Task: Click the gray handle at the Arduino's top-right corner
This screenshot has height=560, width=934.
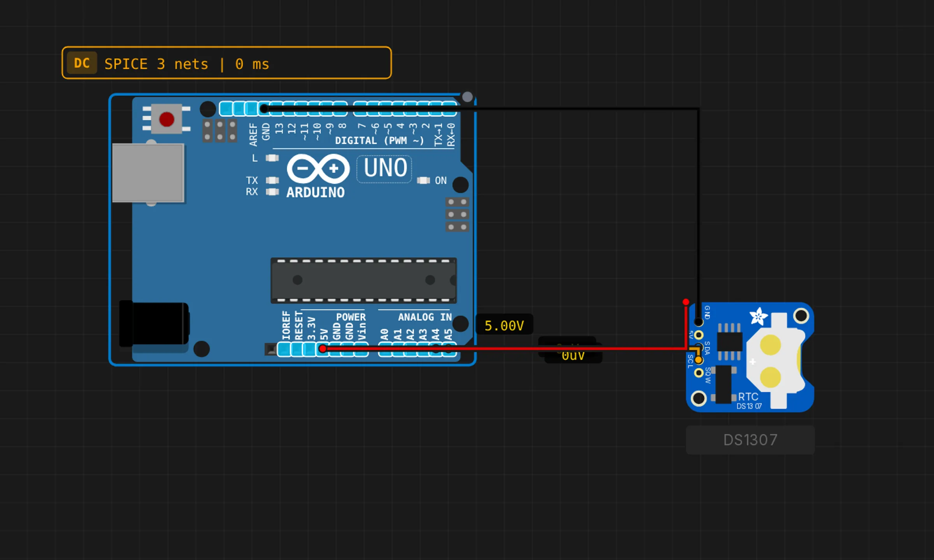Action: tap(467, 97)
